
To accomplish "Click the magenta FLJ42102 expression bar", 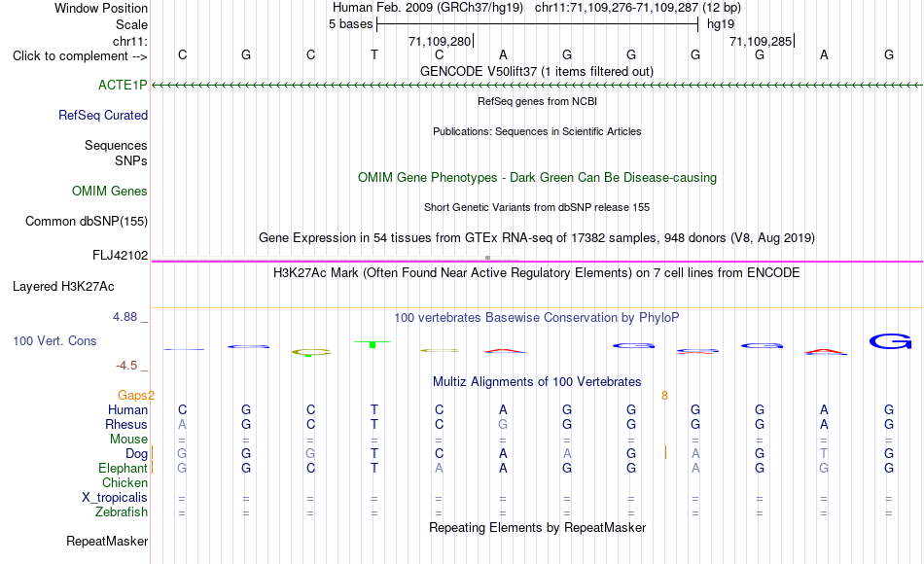I will click(537, 261).
